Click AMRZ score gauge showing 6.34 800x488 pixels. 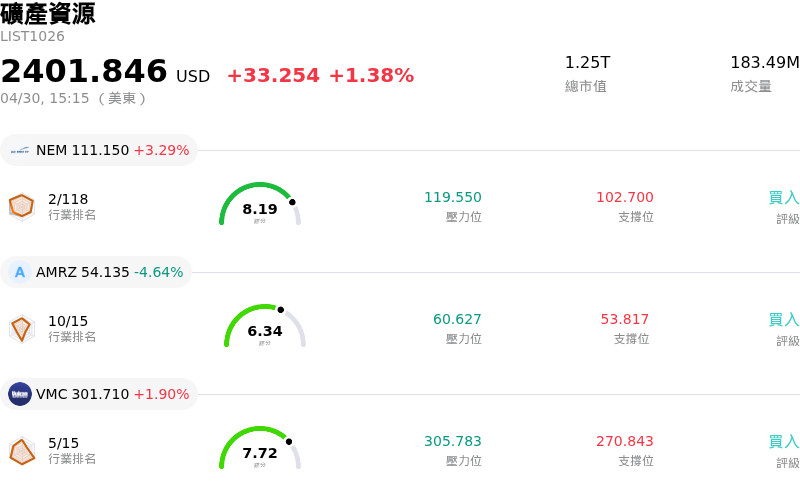point(265,327)
